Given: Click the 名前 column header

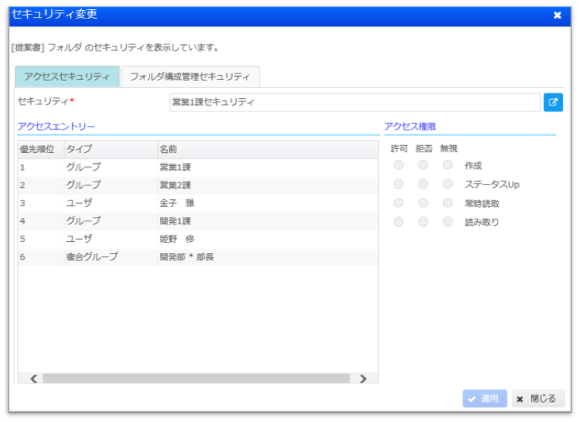Looking at the screenshot, I should (x=268, y=150).
